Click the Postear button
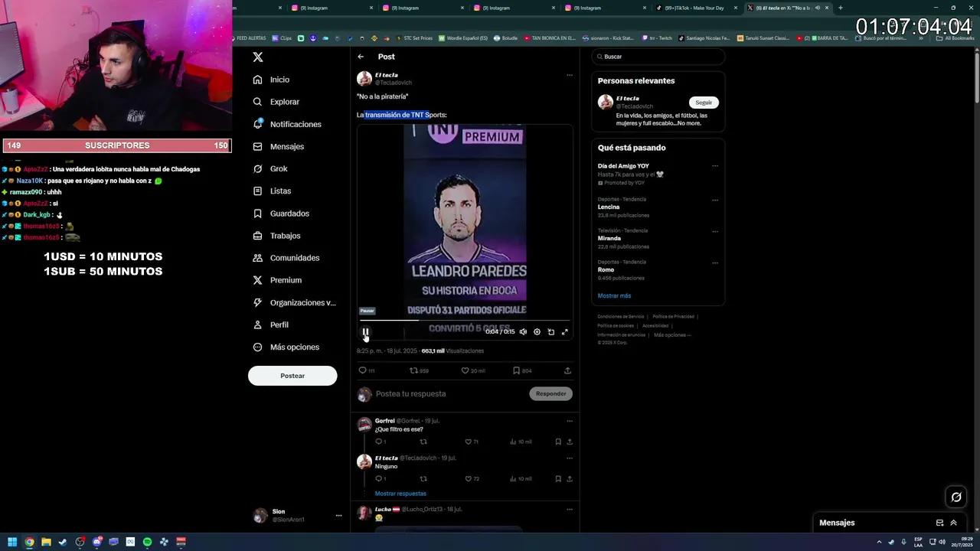Image resolution: width=980 pixels, height=551 pixels. 292,376
